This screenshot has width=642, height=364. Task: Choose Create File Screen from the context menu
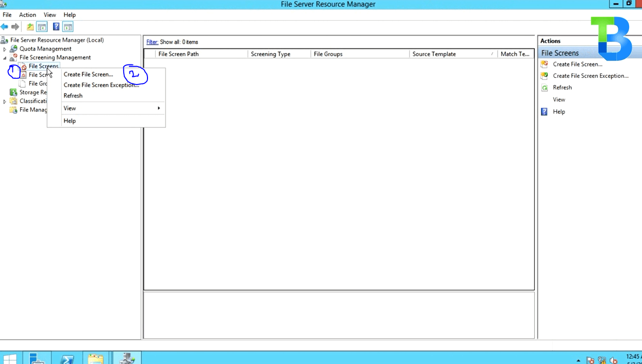point(88,74)
